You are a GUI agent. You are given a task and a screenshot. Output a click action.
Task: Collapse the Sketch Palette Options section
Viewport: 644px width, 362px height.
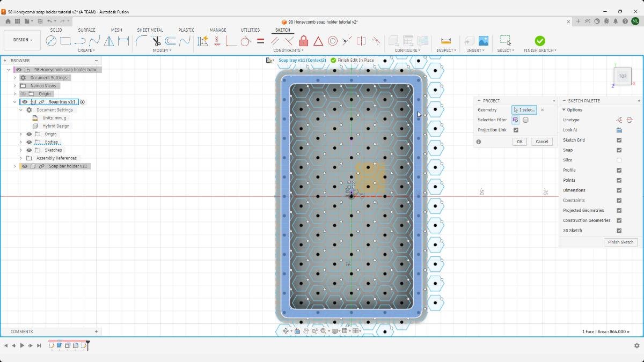pos(564,110)
